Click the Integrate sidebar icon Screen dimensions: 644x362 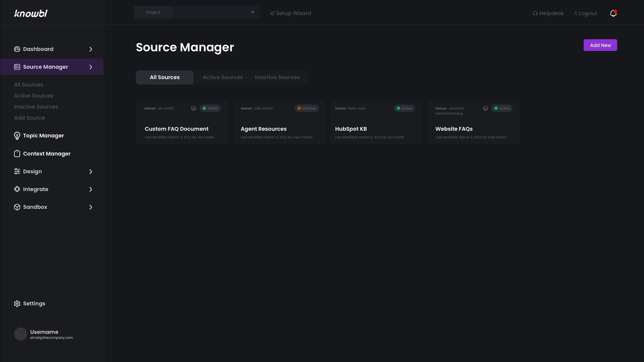click(x=17, y=190)
